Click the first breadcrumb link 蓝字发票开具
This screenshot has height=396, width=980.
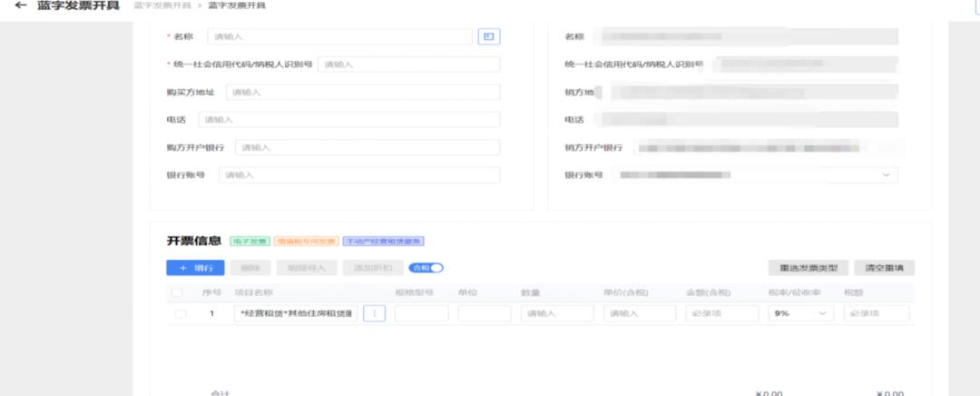pos(162,5)
